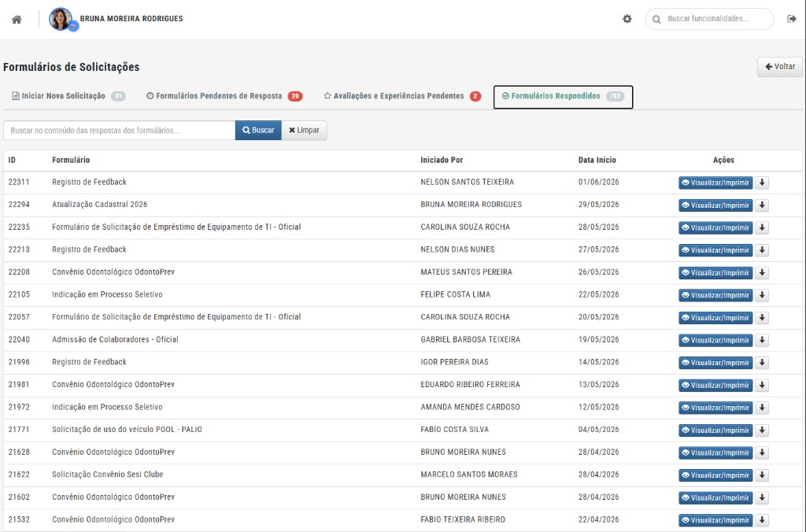View form 21996 by Igor Pereira Dias
The width and height of the screenshot is (806, 532).
tap(715, 363)
